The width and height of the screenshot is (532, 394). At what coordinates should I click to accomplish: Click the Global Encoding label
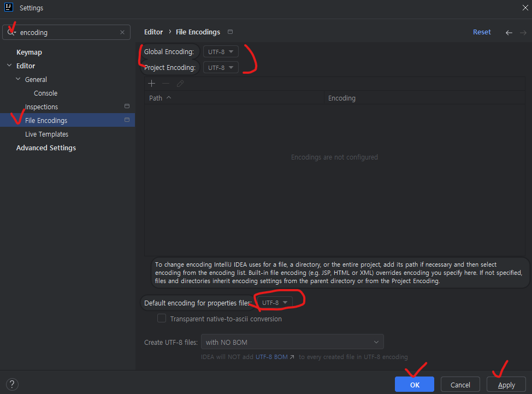pyautogui.click(x=169, y=51)
